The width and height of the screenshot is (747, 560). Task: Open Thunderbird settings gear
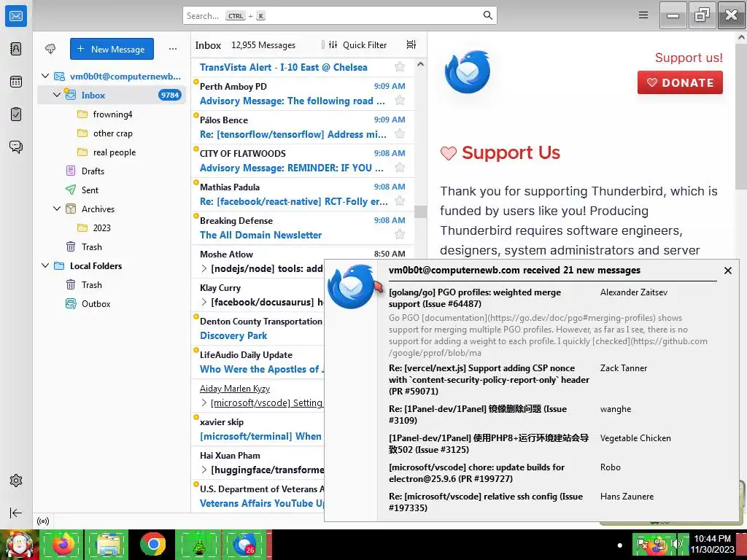[x=16, y=481]
